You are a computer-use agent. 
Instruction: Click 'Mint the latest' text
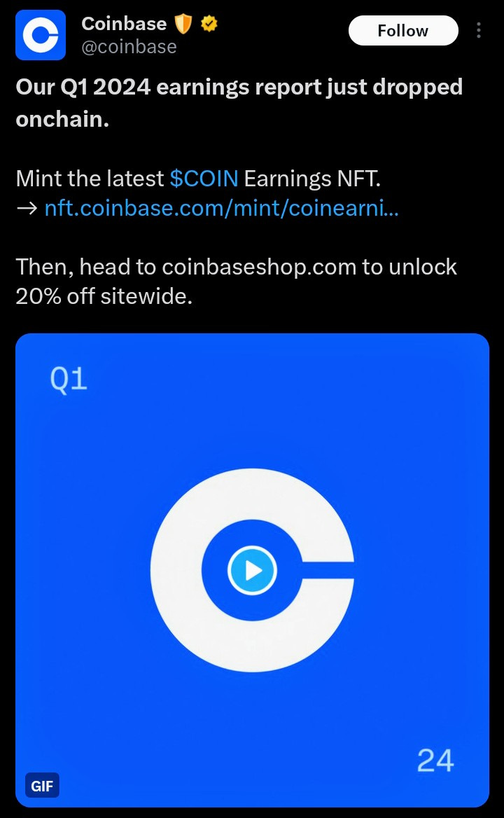tap(90, 179)
